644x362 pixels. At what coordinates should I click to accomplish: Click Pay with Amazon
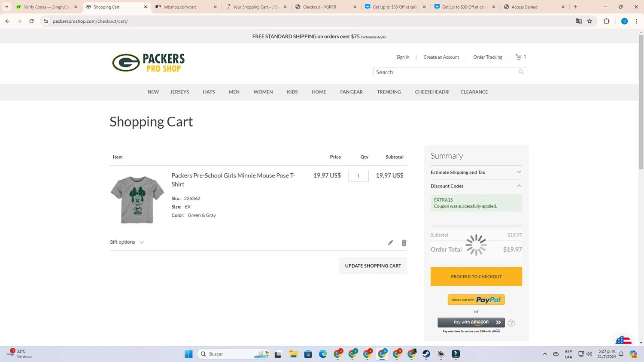tap(471, 322)
